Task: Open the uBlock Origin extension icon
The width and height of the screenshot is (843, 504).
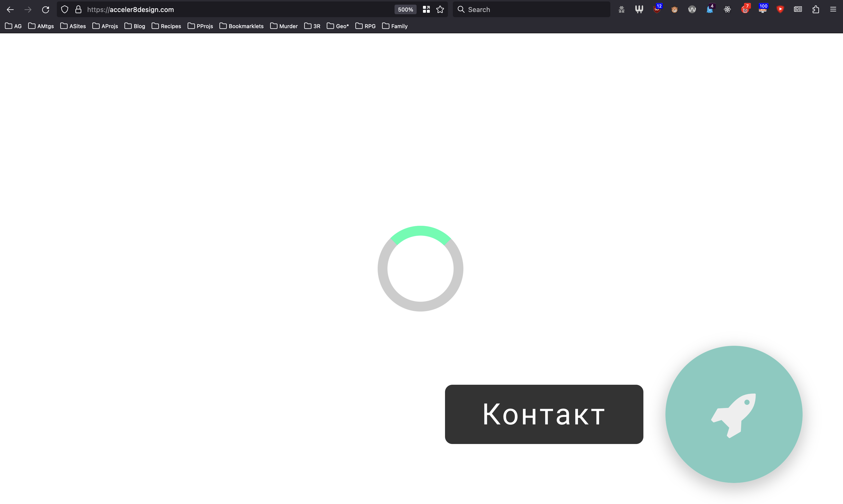Action: pyautogui.click(x=657, y=10)
